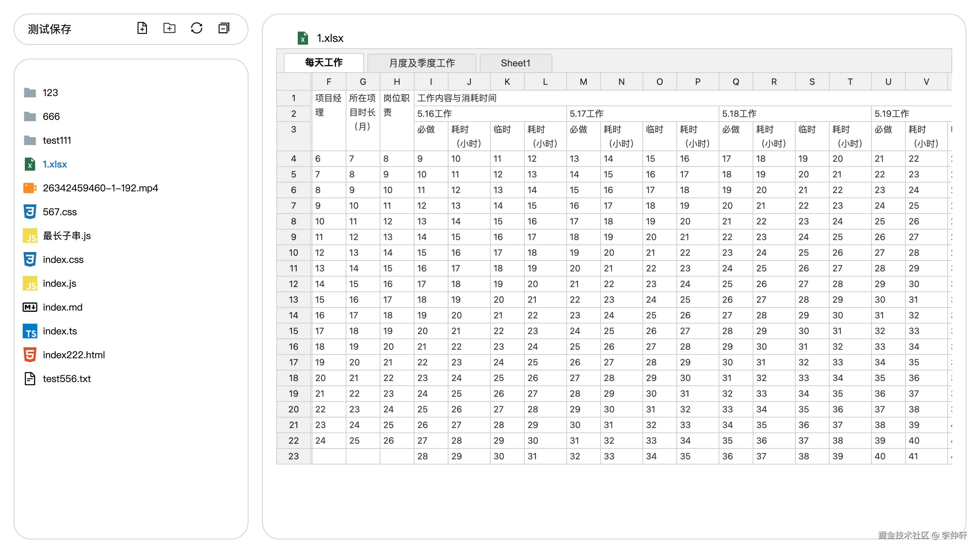
Task: Click the collapse all folders icon
Action: [224, 28]
